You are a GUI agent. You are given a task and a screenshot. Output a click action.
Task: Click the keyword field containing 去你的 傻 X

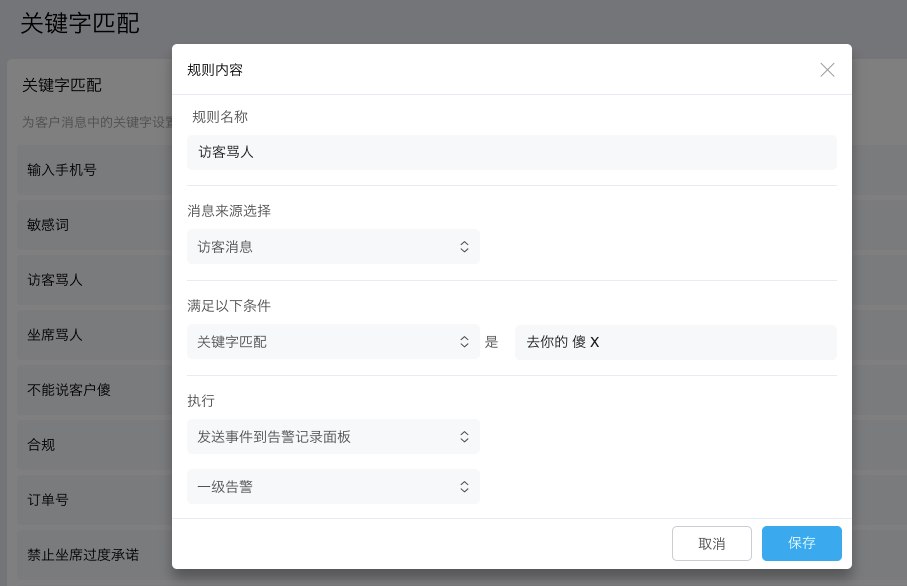[x=675, y=342]
